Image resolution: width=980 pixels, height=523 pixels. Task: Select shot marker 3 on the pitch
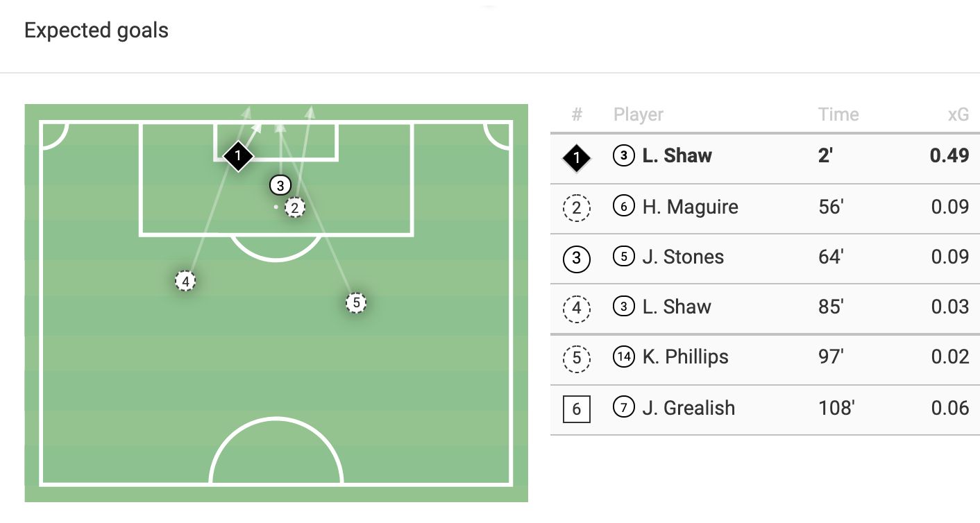(280, 185)
